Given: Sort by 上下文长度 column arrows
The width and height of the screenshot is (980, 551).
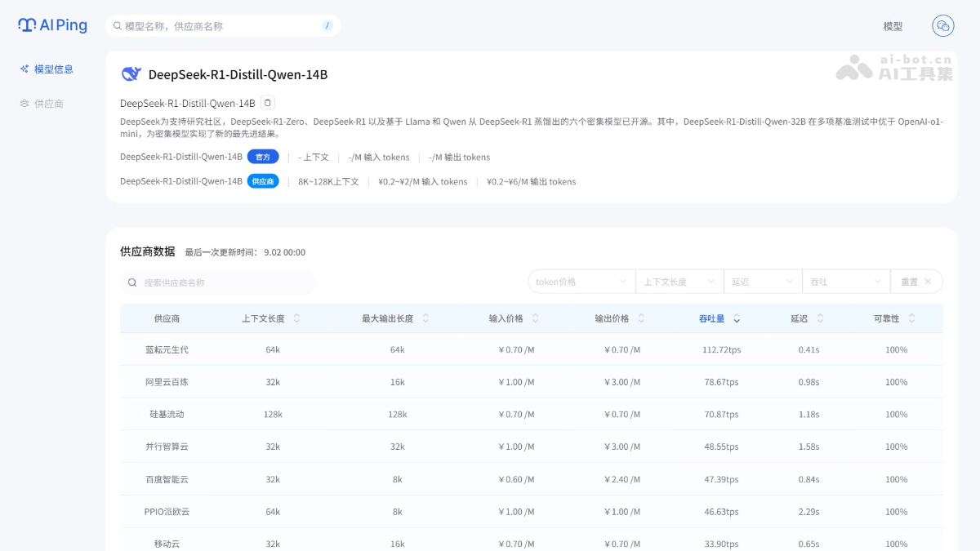Looking at the screenshot, I should click(x=296, y=318).
